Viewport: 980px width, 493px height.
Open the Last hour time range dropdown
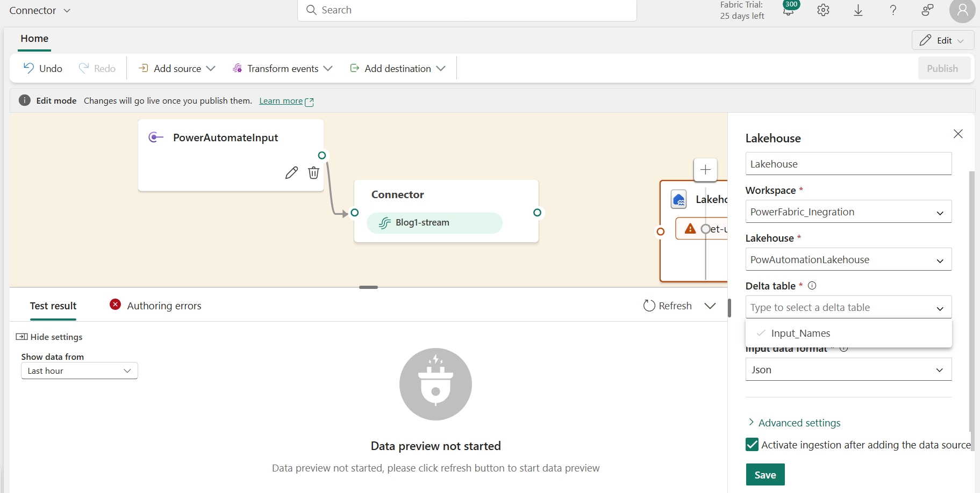click(x=78, y=371)
